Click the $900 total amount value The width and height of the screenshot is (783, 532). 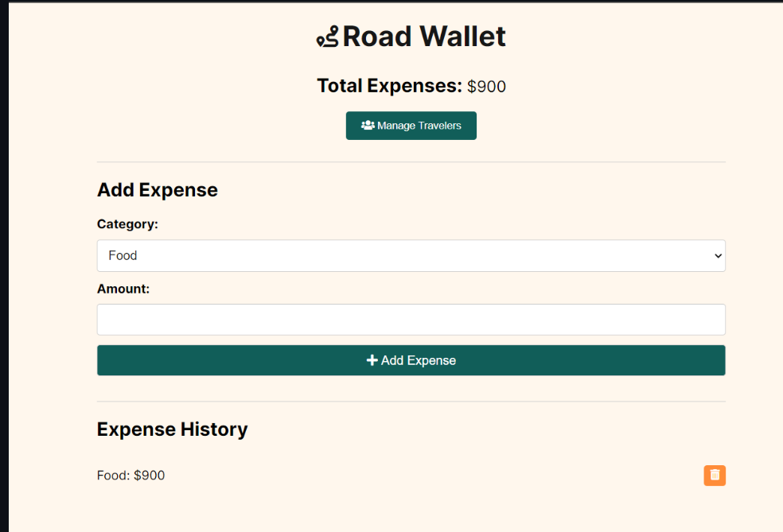tap(486, 87)
